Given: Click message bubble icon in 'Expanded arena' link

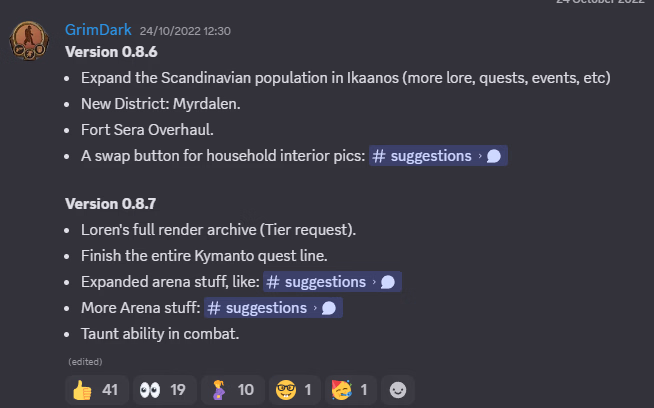Looking at the screenshot, I should [x=388, y=282].
